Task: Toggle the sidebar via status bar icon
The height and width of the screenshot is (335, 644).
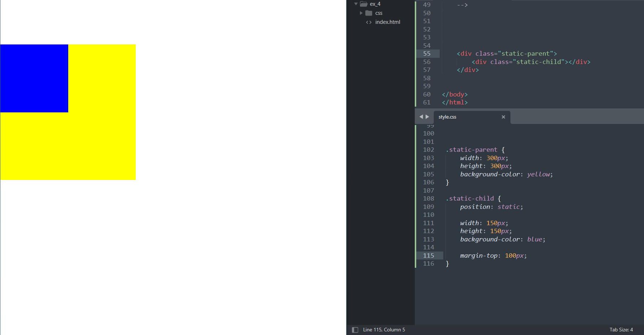Action: pyautogui.click(x=355, y=330)
